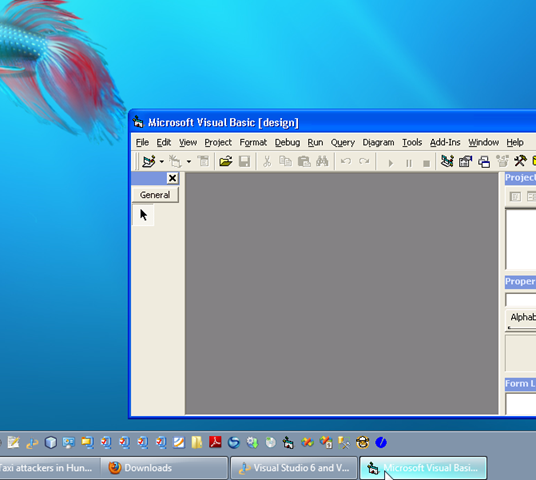Click the End stop icon
536x480 pixels.
[x=426, y=163]
